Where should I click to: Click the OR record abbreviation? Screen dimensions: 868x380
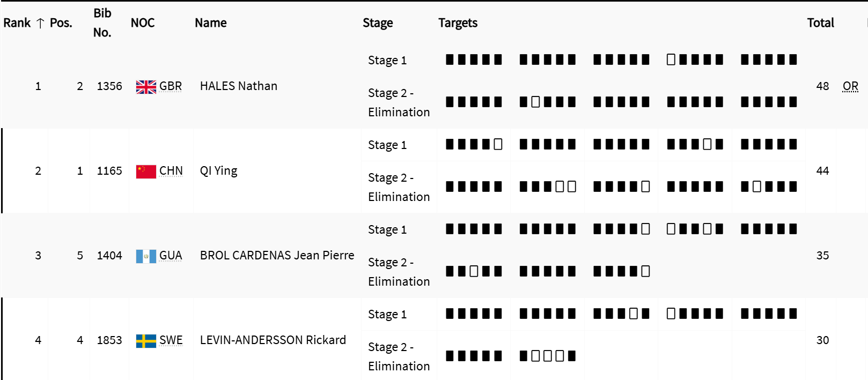pos(850,86)
